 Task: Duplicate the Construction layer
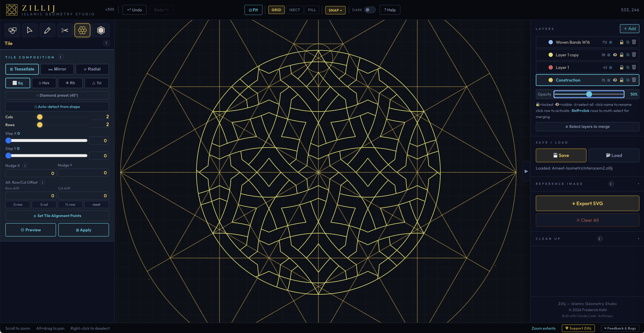tap(628, 80)
